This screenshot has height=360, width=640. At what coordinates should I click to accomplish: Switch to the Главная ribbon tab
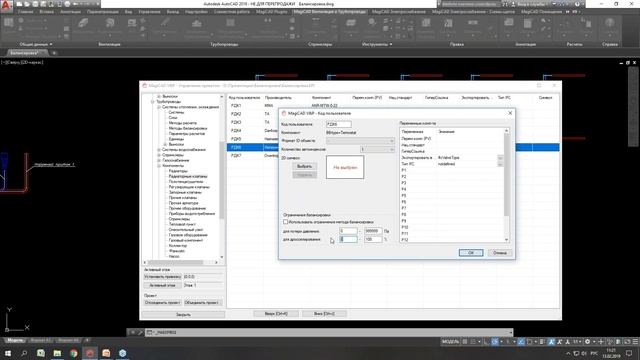25,12
